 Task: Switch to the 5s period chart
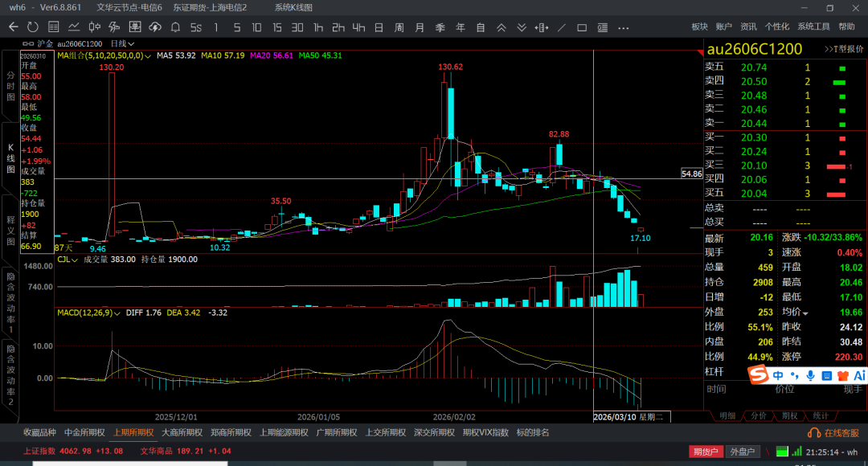coord(195,27)
